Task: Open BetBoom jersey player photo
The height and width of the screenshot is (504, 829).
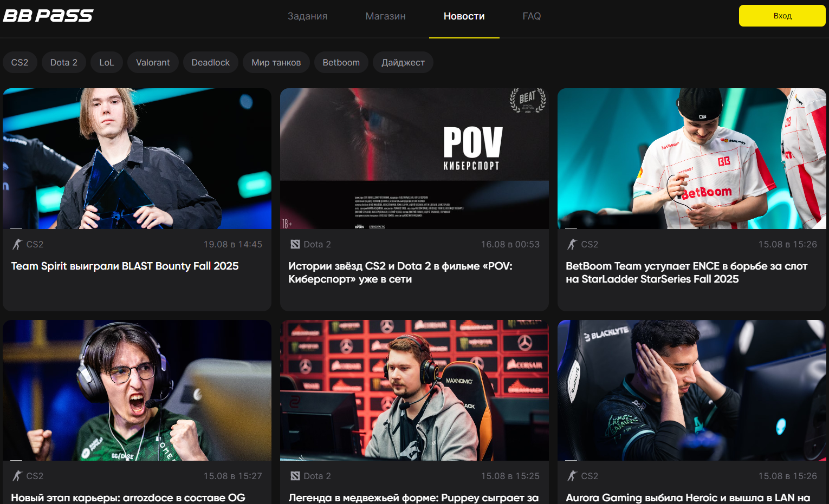Action: coord(692,159)
